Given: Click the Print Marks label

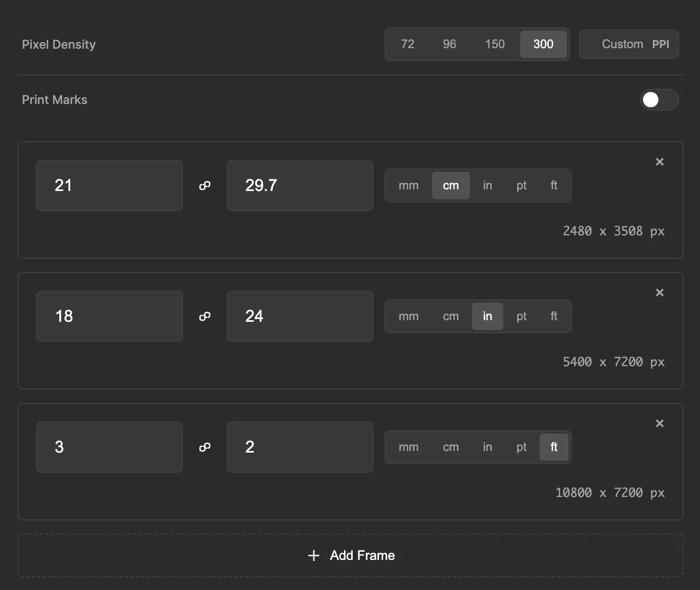Looking at the screenshot, I should [x=55, y=100].
